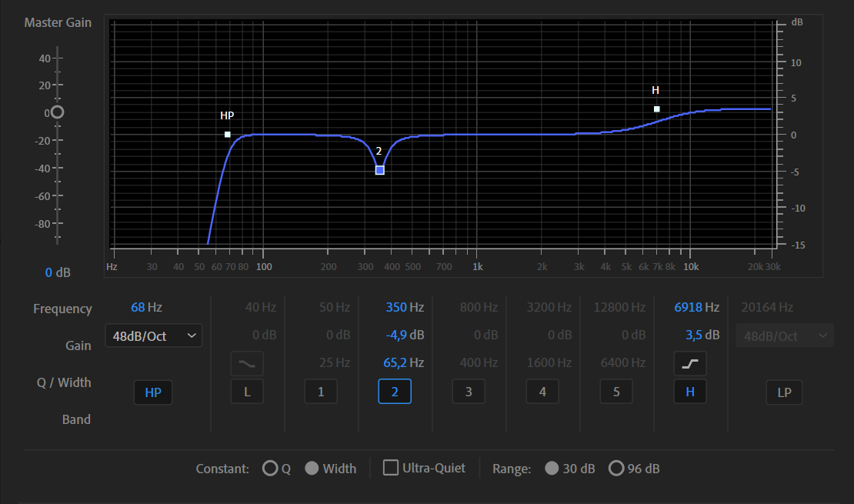Select Constant Q radio button

pyautogui.click(x=270, y=468)
